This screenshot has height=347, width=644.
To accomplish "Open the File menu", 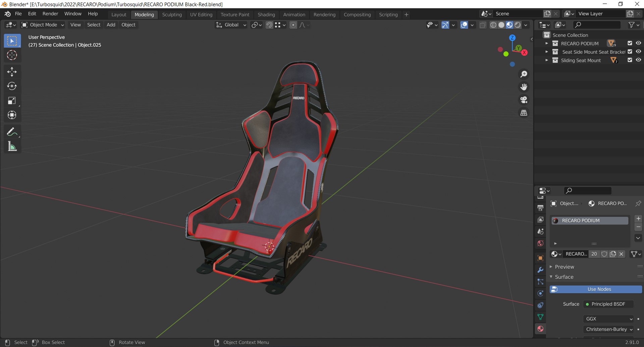I will [x=18, y=14].
